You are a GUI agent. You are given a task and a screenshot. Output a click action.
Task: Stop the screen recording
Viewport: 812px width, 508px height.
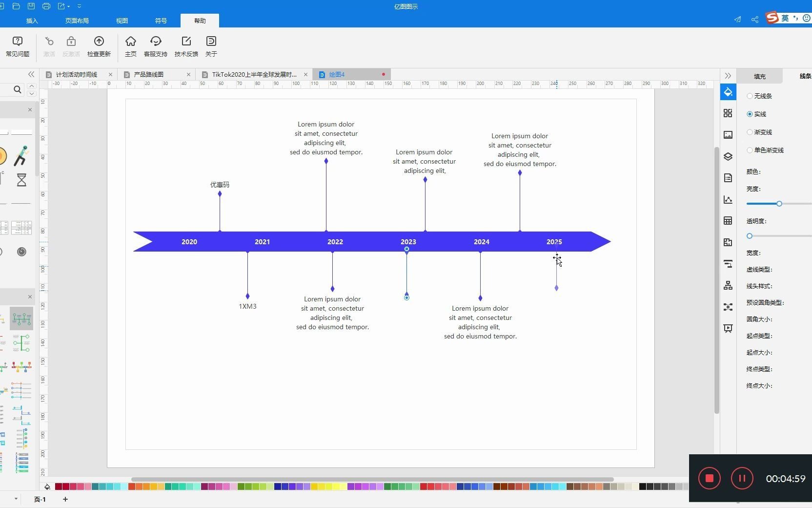click(710, 478)
